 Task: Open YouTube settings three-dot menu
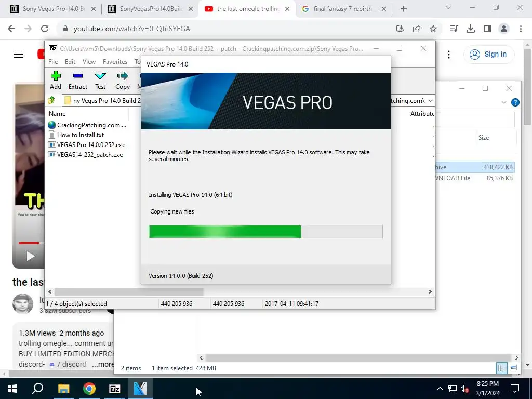448,54
